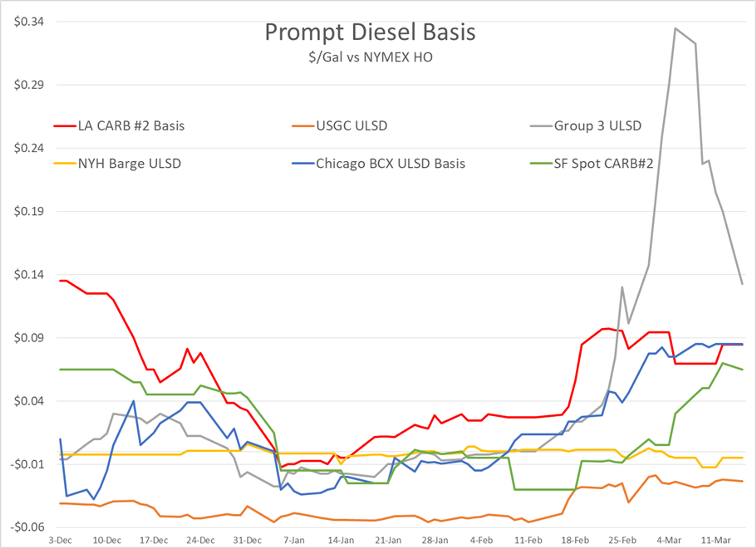The image size is (756, 548).
Task: Click the 4-Feb x-axis date label
Action: (x=481, y=540)
